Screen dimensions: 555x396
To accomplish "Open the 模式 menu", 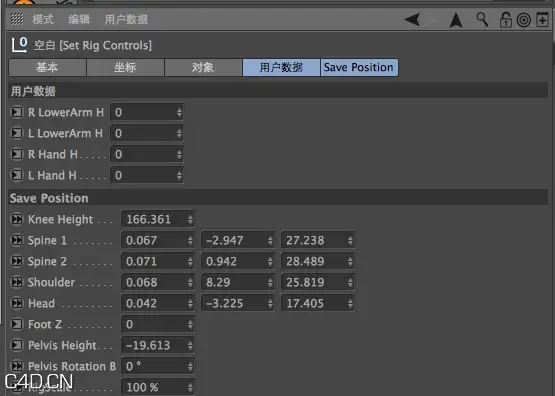I will click(42, 19).
